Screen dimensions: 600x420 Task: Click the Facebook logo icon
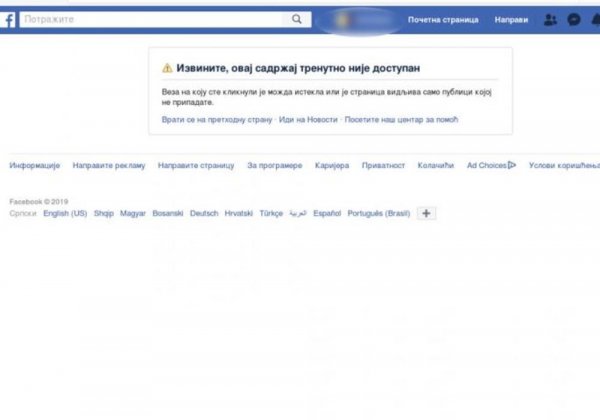6,19
